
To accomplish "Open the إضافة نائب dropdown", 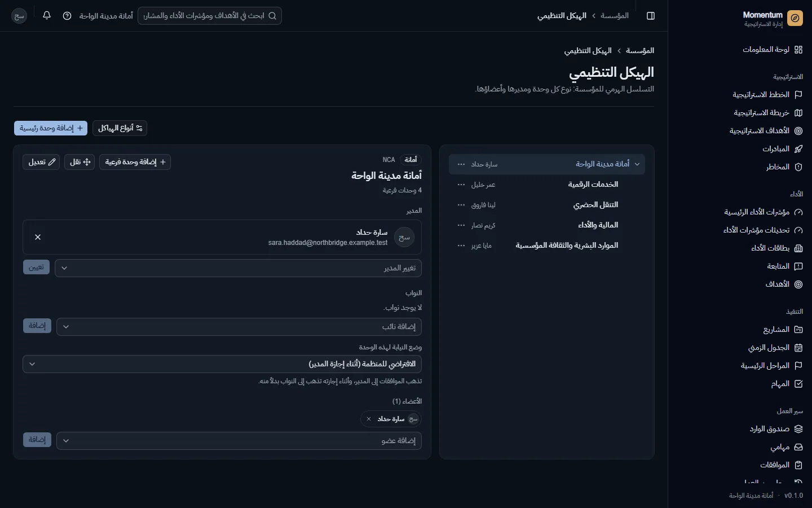I will tap(239, 327).
